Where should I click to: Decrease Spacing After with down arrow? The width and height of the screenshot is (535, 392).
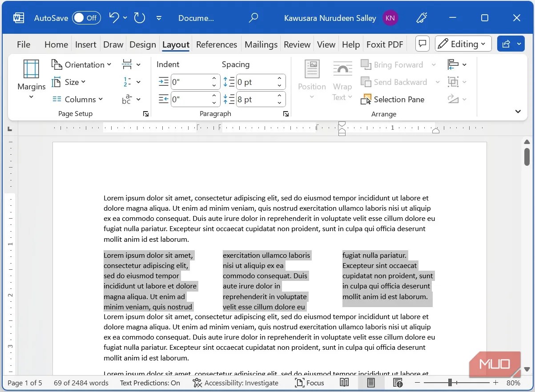click(280, 103)
